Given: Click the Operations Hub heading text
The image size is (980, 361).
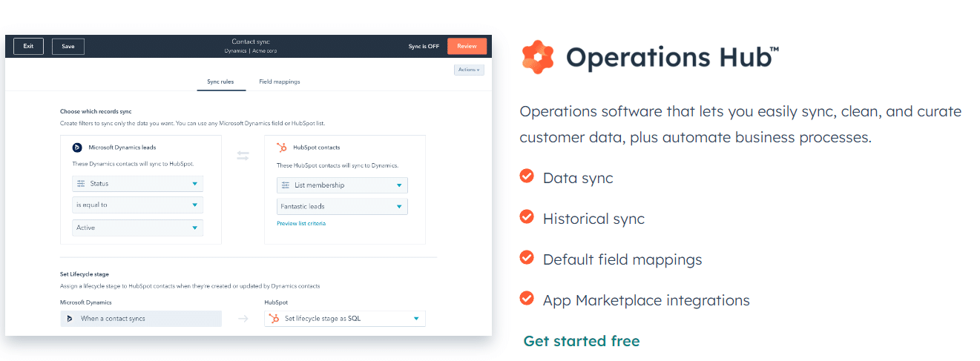Looking at the screenshot, I should [x=672, y=58].
